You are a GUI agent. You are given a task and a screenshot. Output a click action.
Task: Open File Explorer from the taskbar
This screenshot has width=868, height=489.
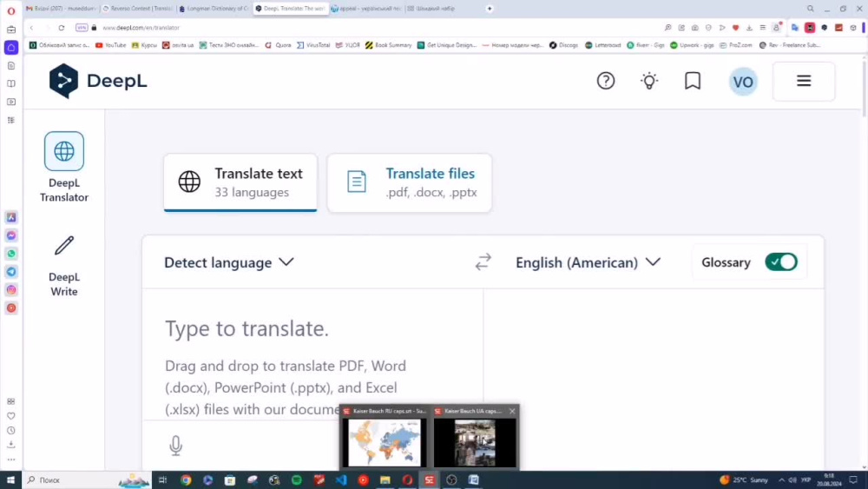[x=385, y=480]
